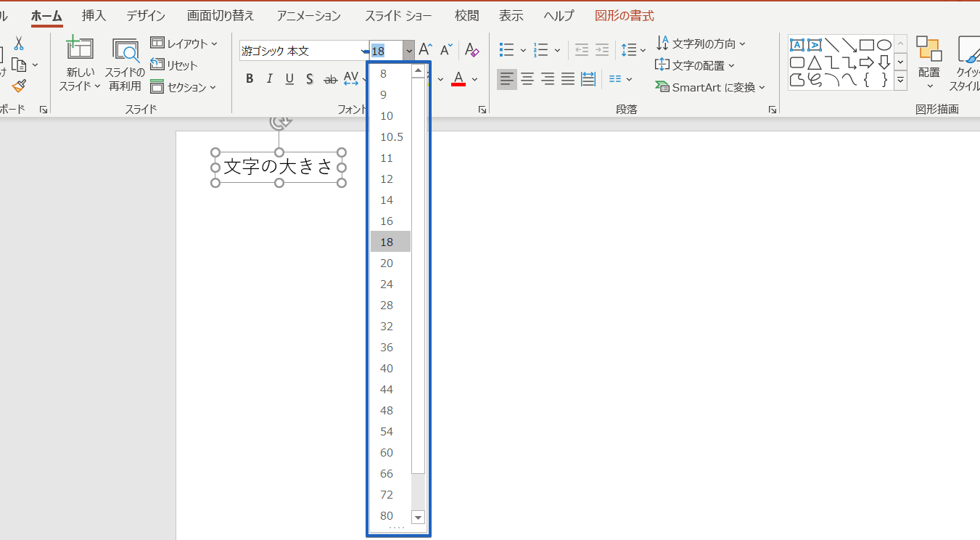
Task: Open Shape Format (図形の書式) tab
Action: [624, 15]
